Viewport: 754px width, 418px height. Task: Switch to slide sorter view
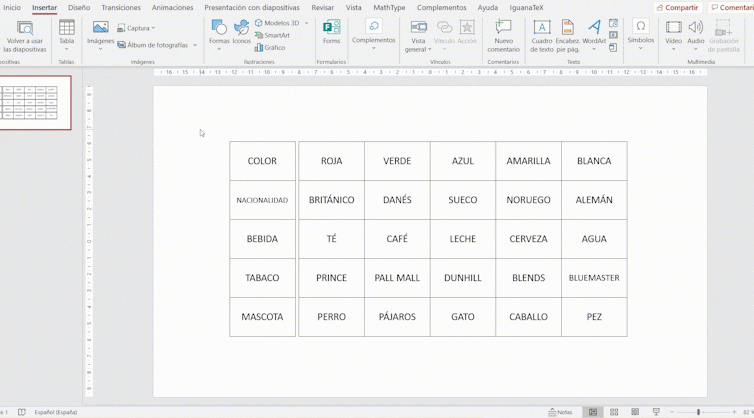(614, 412)
